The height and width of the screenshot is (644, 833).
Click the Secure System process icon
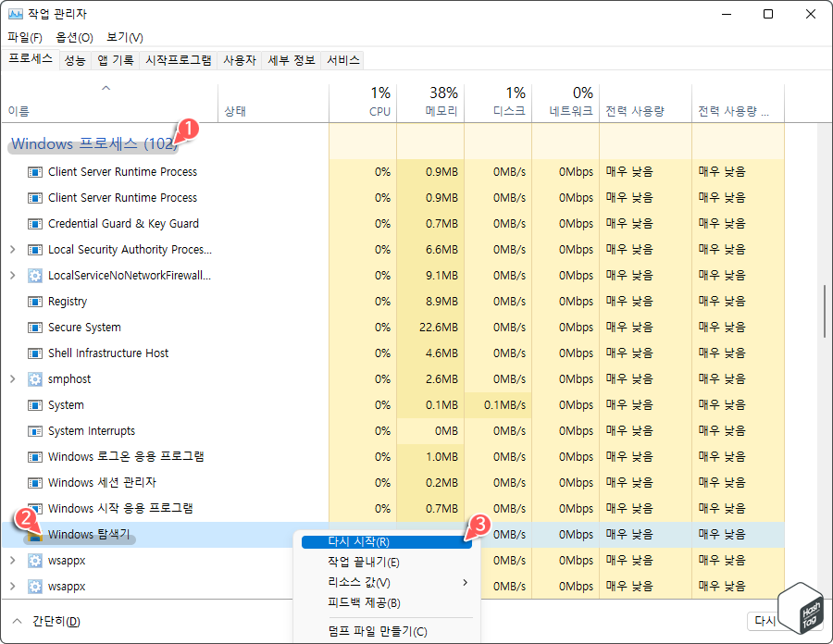click(x=34, y=327)
